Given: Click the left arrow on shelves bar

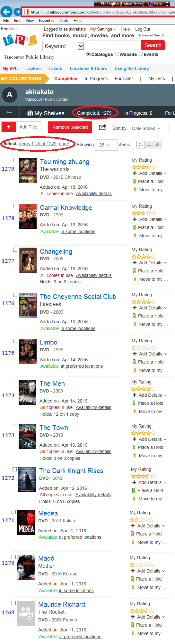Looking at the screenshot, I should click(9, 112).
